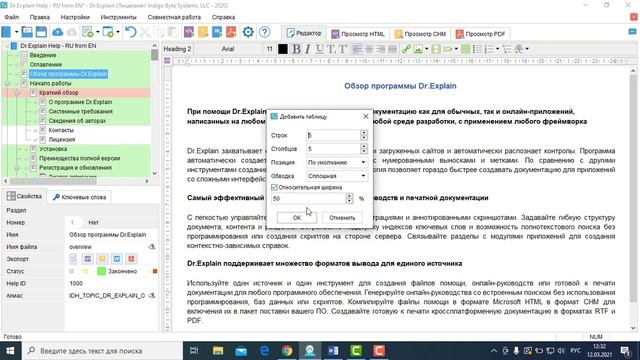Select the Лицензия topic in tree
Screen dimensions: 640x360
pyautogui.click(x=62, y=139)
